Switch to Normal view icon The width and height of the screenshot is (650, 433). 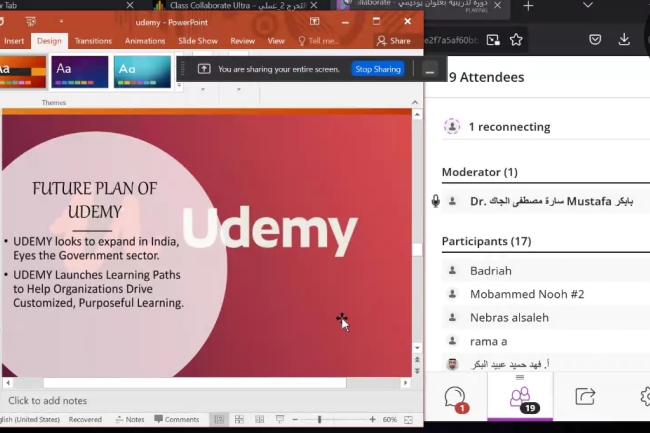219,420
